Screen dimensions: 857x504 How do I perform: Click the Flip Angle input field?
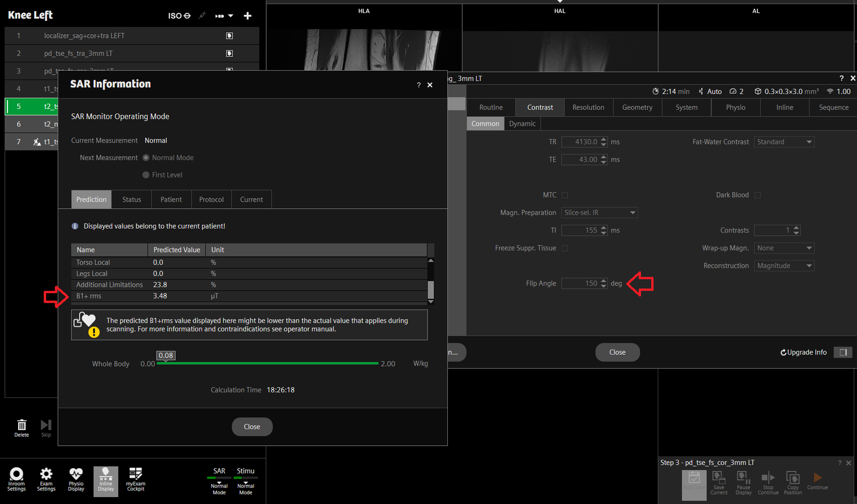[580, 283]
